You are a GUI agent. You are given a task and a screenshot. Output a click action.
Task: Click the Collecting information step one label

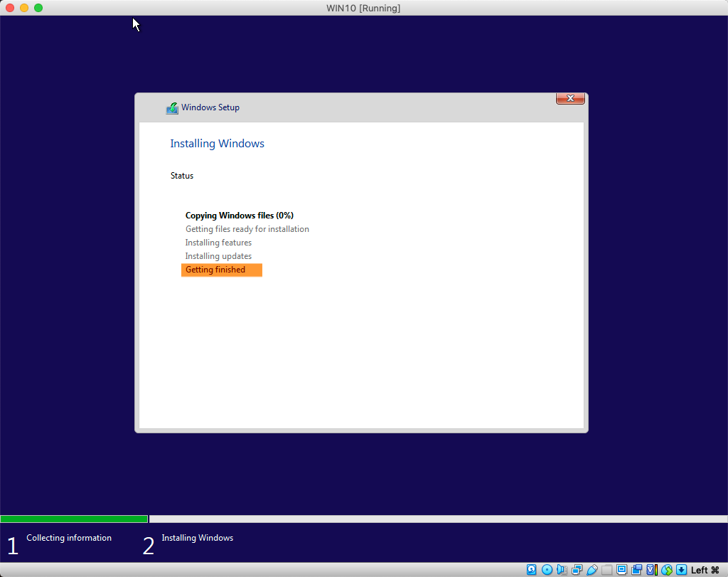pos(69,538)
